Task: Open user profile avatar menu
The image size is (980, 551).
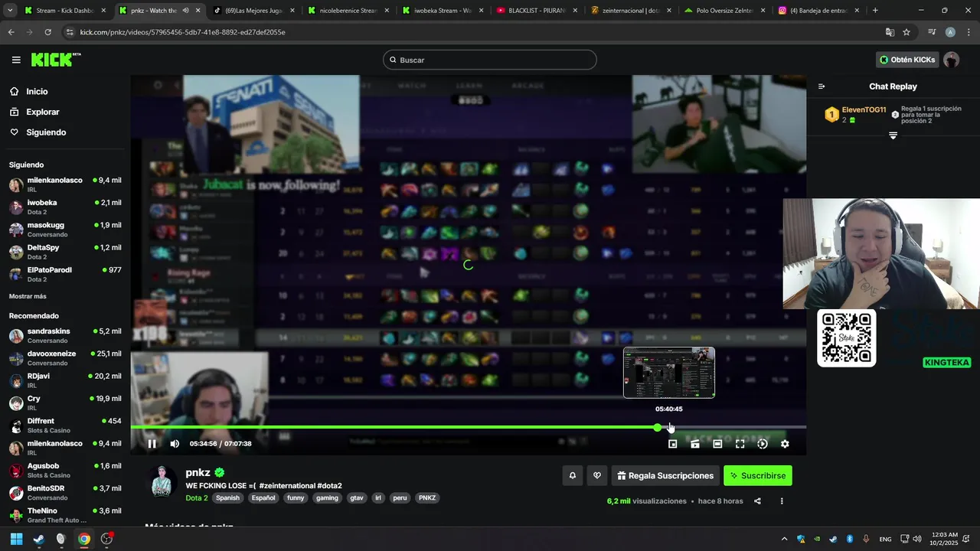Action: (952, 60)
